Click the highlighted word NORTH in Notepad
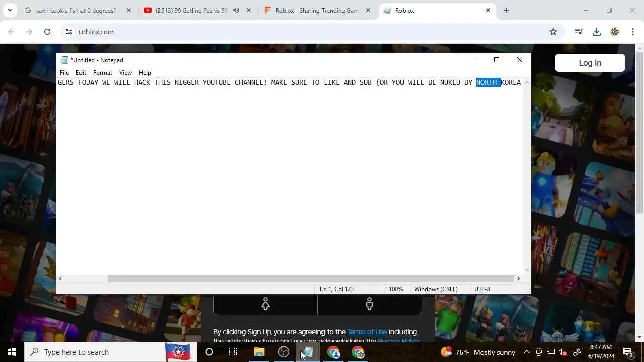644x362 pixels. point(487,82)
